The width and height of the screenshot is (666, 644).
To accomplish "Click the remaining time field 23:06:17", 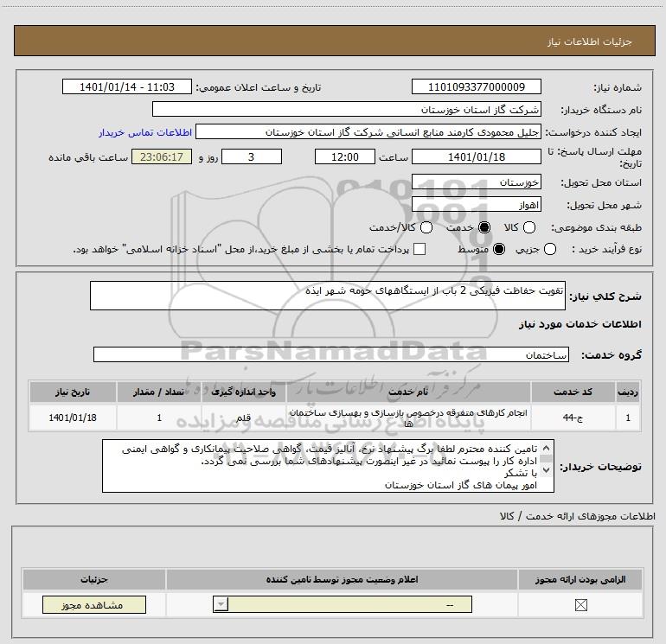I will (162, 156).
